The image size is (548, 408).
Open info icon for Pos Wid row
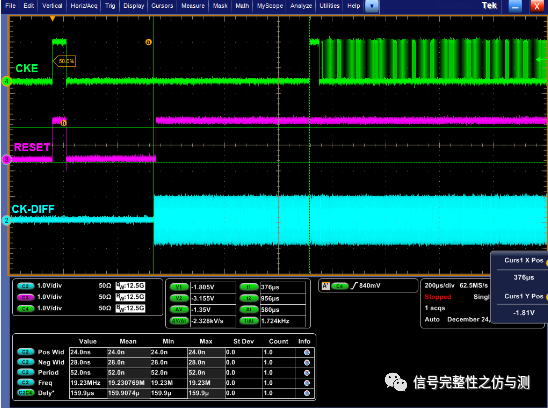click(307, 352)
